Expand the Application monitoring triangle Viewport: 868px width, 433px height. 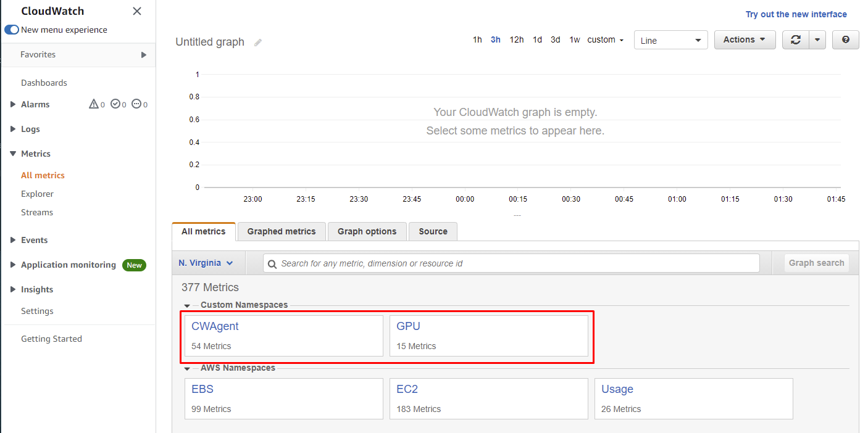click(x=13, y=265)
